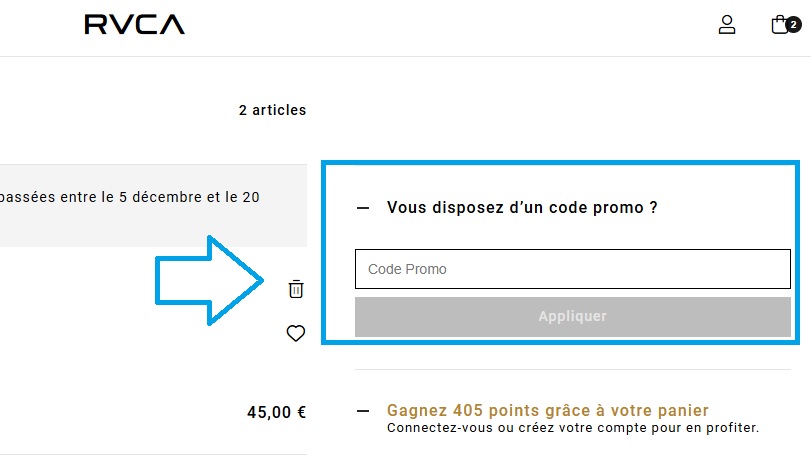Toggle the "Vous disposez d'un code promo ?" heading

[x=522, y=208]
